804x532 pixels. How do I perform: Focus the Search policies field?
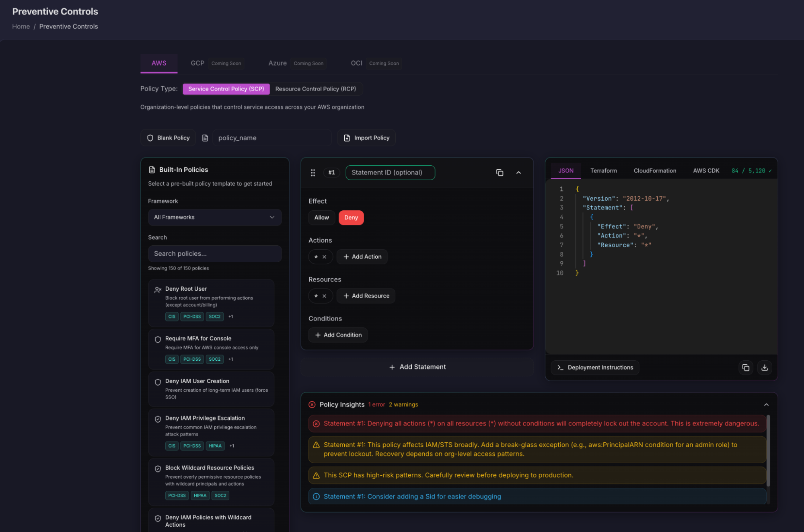[215, 254]
